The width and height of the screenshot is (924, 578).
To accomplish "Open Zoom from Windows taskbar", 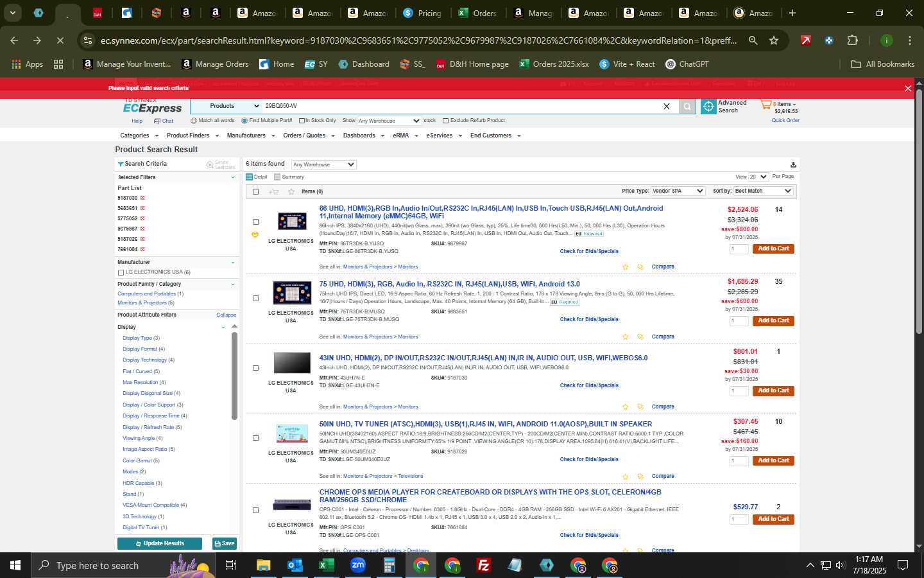I will click(358, 565).
